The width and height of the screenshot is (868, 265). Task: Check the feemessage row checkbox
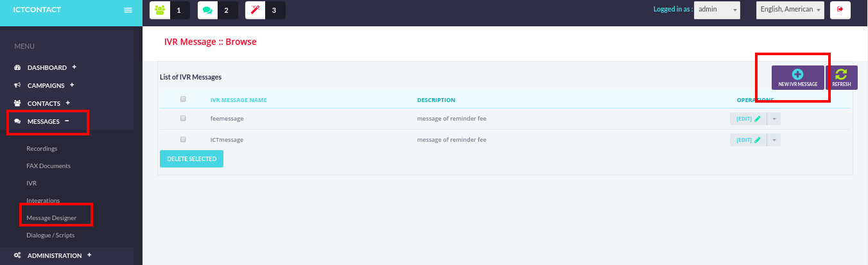(x=183, y=119)
